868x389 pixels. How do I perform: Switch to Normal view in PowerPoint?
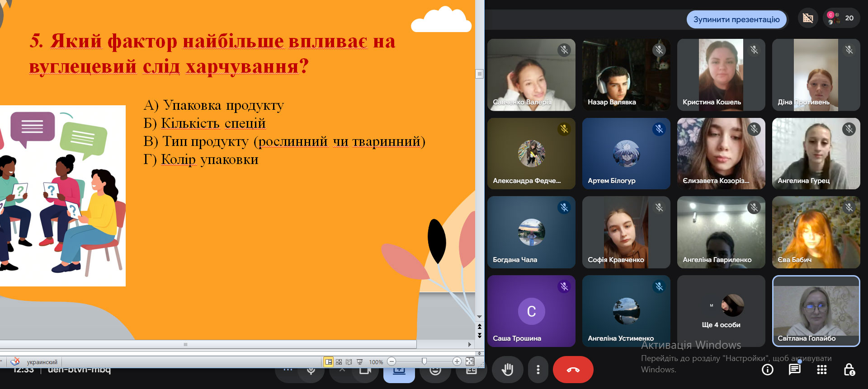[329, 362]
